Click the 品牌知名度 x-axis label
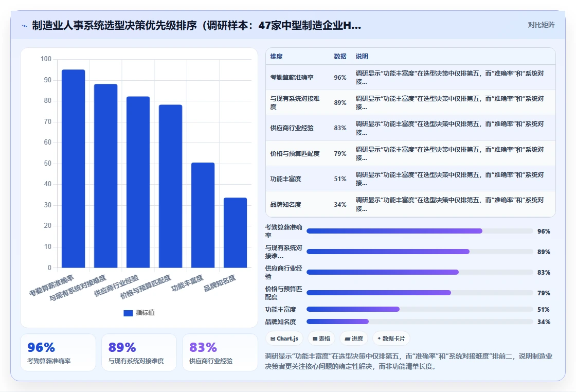Viewport: 576px width, 392px height. point(220,283)
